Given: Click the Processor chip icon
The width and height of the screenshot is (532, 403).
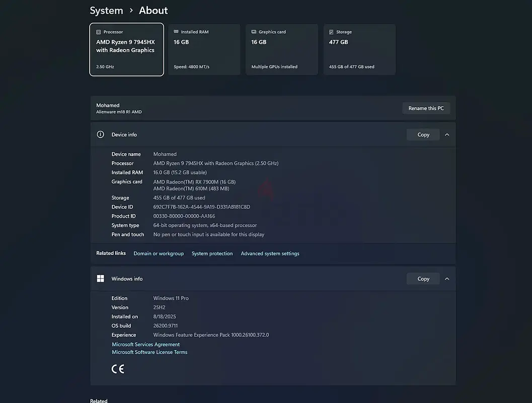Looking at the screenshot, I should 98,32.
